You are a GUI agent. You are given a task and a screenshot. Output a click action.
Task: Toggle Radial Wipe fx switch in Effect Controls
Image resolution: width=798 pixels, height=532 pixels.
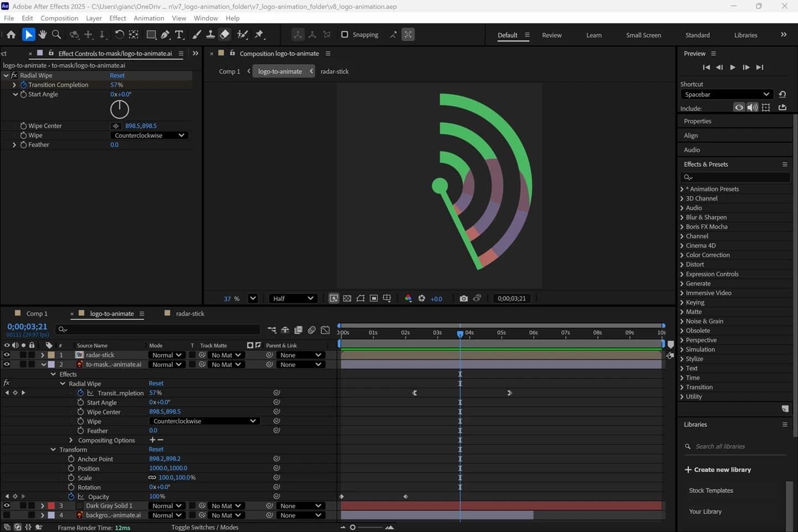14,75
